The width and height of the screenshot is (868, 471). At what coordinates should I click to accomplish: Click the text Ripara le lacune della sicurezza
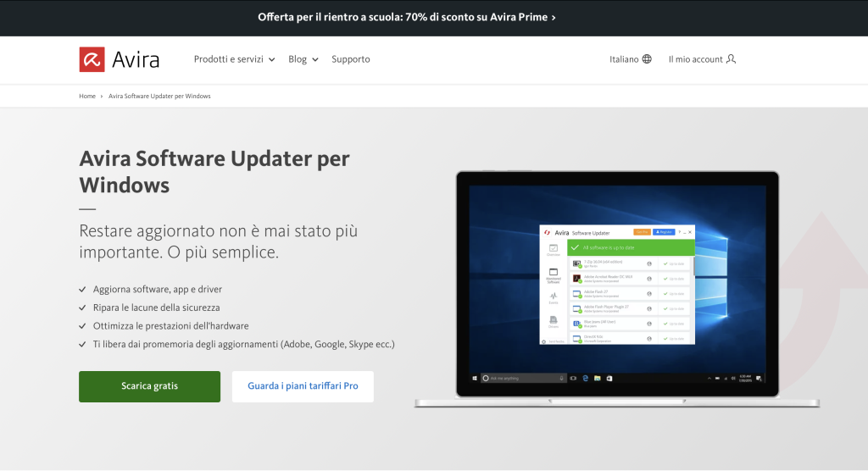click(156, 308)
